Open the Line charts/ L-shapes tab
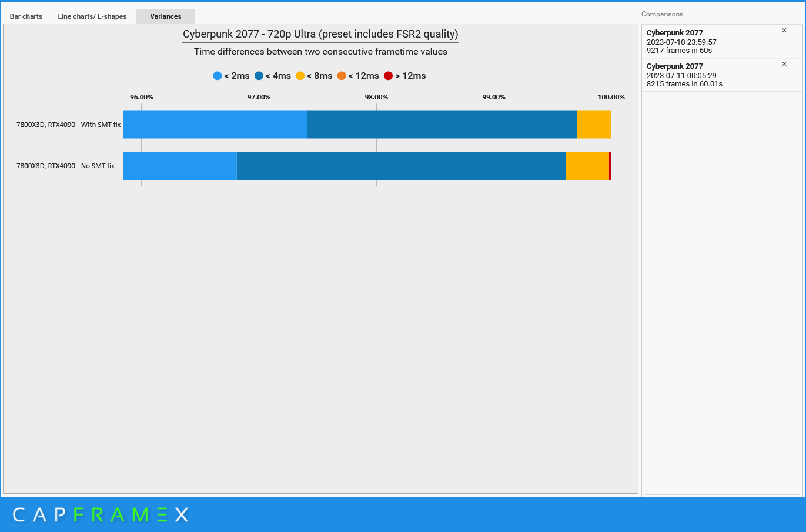The width and height of the screenshot is (806, 532). [92, 16]
